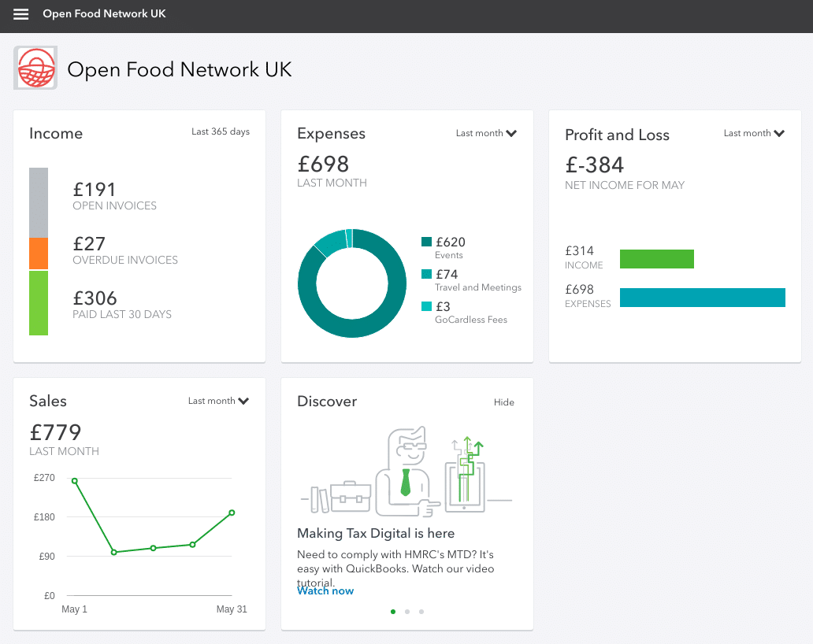Click the Open Food Network UK logo
Image resolution: width=813 pixels, height=644 pixels.
35,68
